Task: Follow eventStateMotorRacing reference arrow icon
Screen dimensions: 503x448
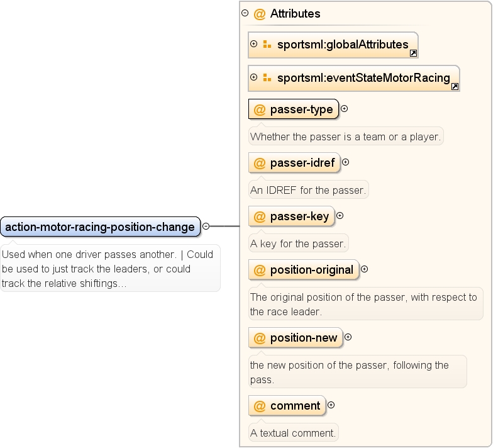Action: tap(455, 86)
